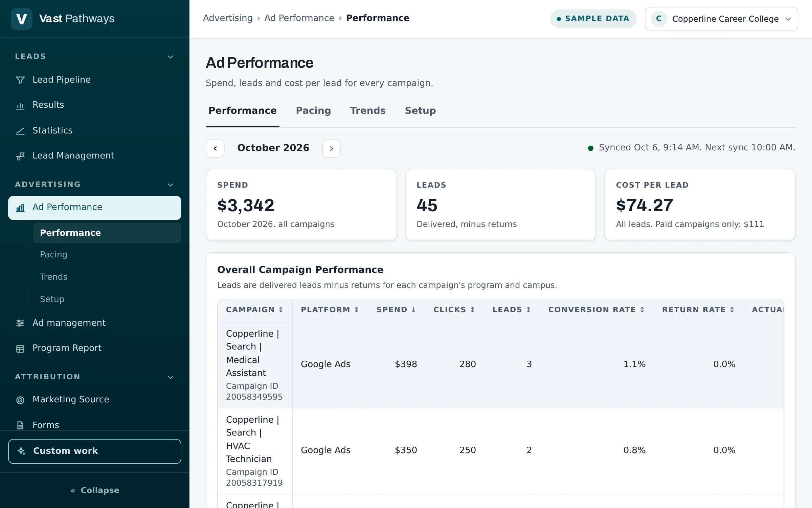This screenshot has height=508, width=812.
Task: Open Marketing Source target icon
Action: coord(20,400)
